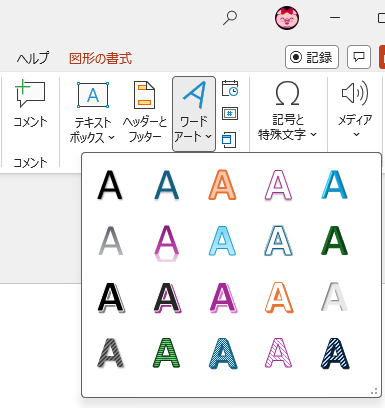Click the pig account avatar
This screenshot has height=408, width=385.
287,18
